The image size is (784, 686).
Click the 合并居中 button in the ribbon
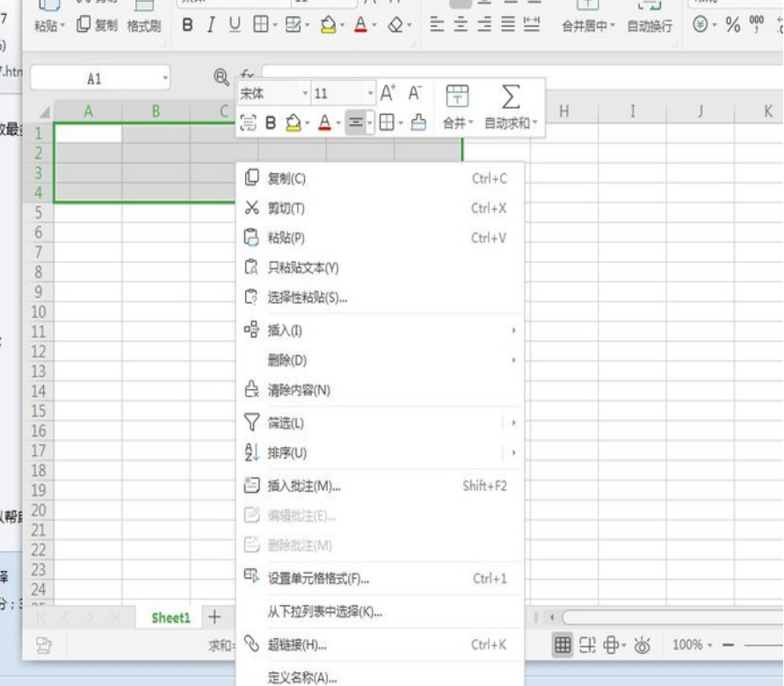pyautogui.click(x=589, y=25)
